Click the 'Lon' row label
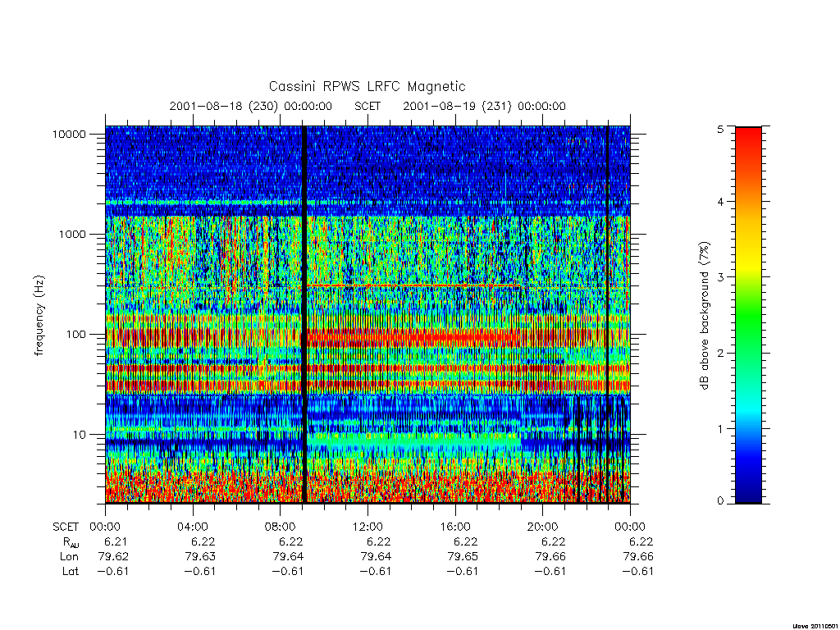The height and width of the screenshot is (630, 840). click(x=69, y=557)
